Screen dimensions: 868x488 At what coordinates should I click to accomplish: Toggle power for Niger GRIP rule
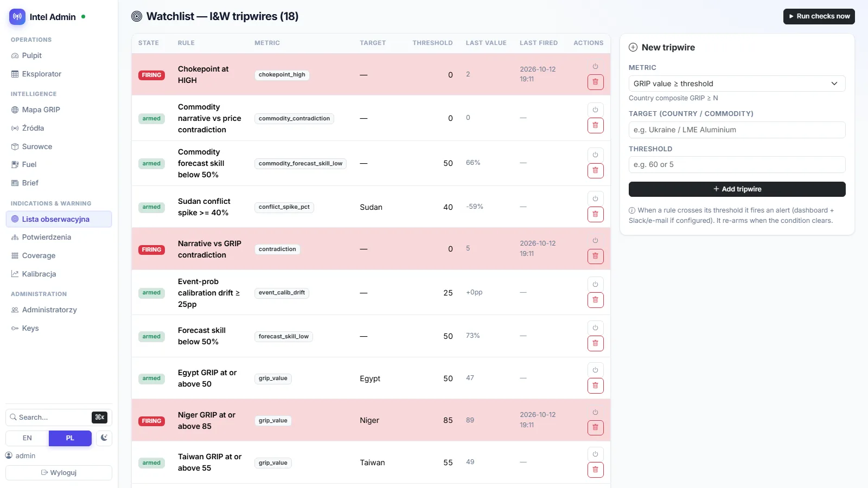coord(595,412)
